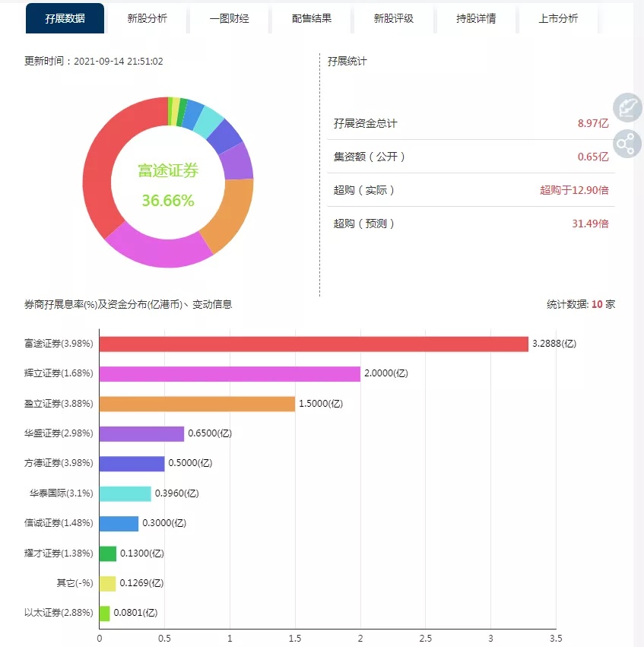
Task: Click the 富途证券 name in the donut center
Action: (168, 170)
